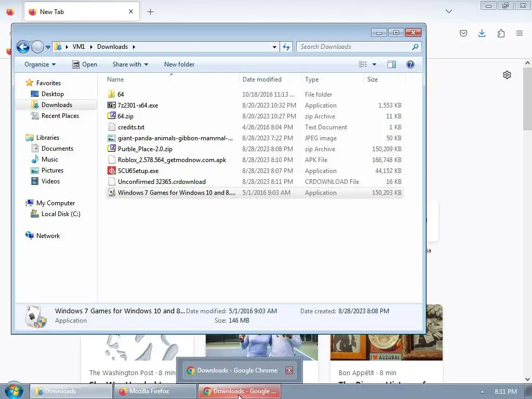Select Unconfirmed 32365.crdownload file

click(x=162, y=181)
